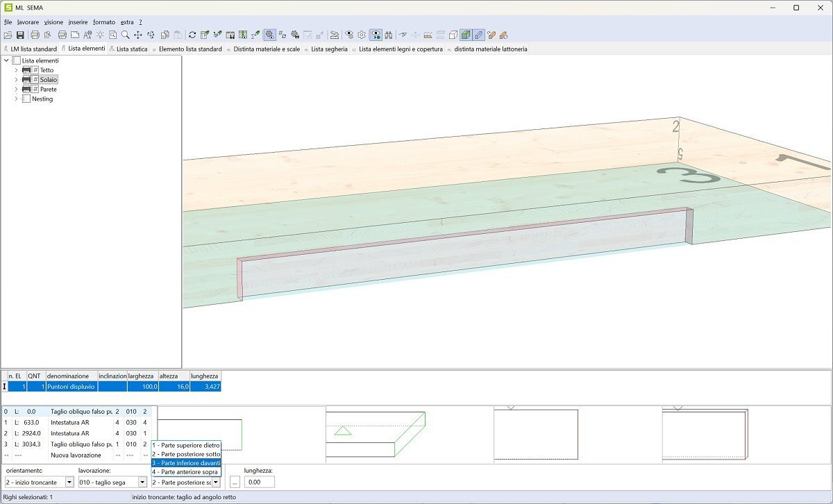Click the binoculars search icon
The image size is (833, 504).
tap(389, 35)
